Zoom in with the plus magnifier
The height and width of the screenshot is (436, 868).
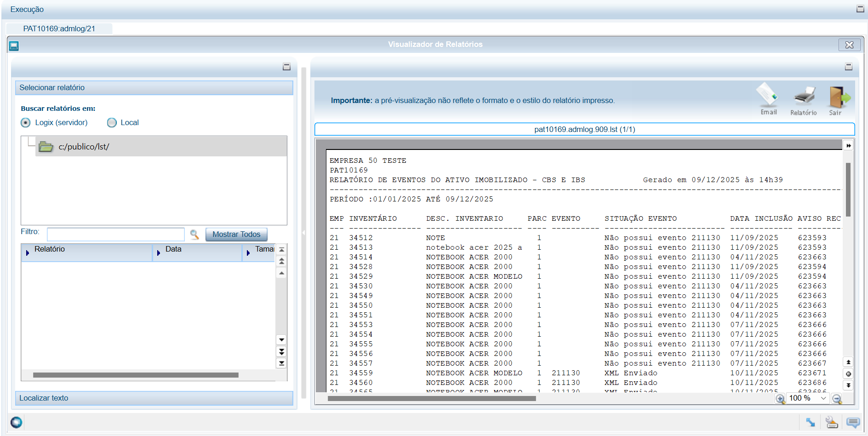[780, 399]
